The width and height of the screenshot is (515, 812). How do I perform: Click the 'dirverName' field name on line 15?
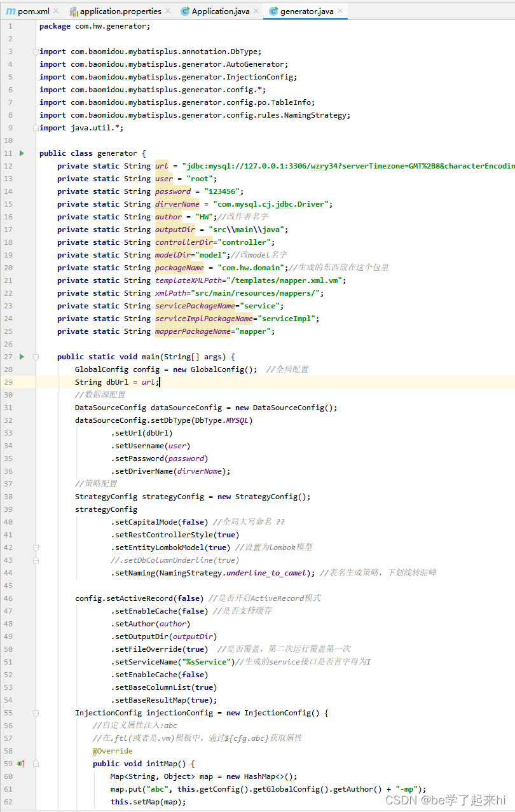coord(177,204)
